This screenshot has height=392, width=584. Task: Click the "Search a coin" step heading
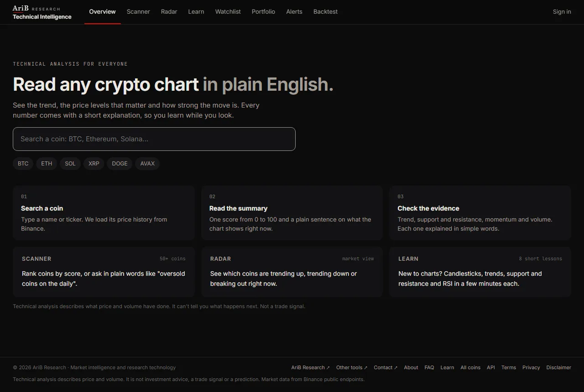42,208
